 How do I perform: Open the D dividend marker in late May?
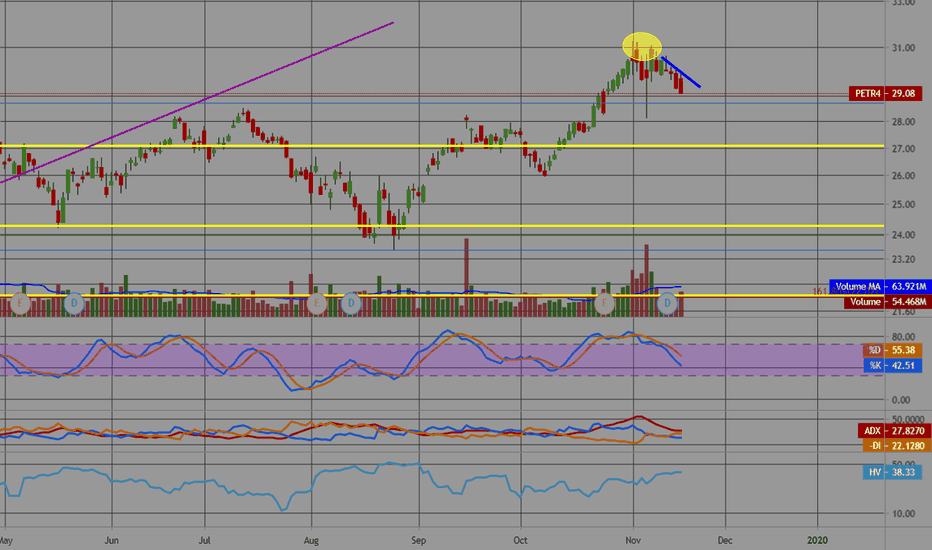(x=74, y=303)
